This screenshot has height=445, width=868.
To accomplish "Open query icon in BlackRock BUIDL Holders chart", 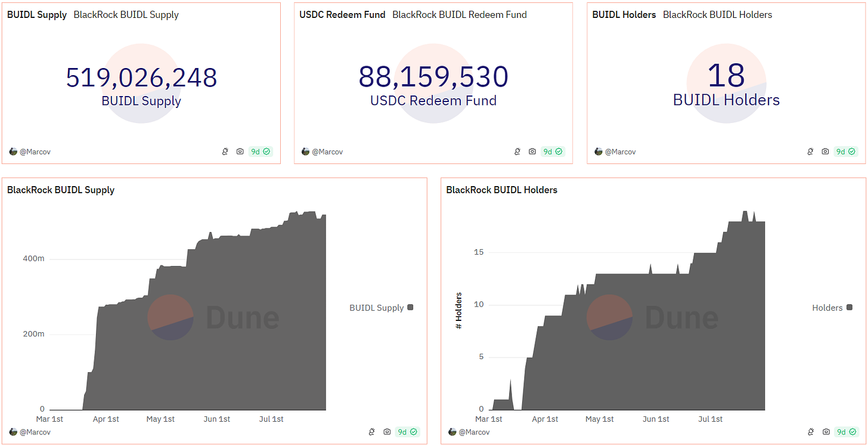I will tap(811, 431).
